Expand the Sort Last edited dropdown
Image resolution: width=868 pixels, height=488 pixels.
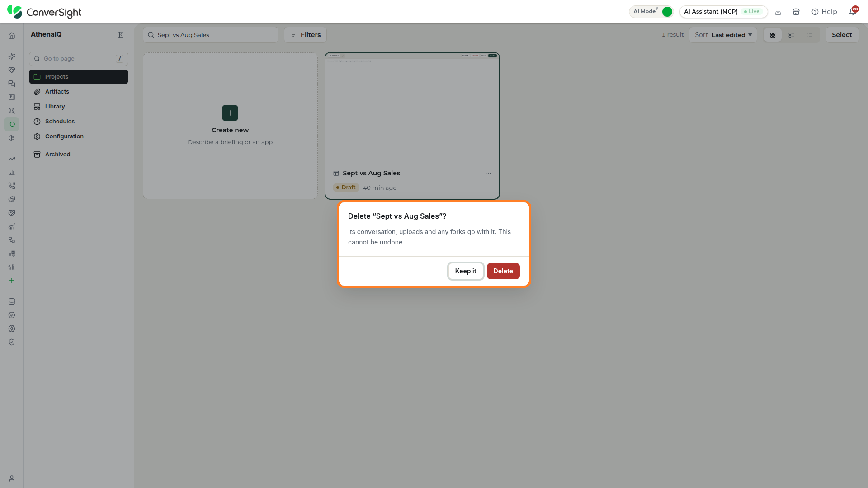click(x=723, y=35)
